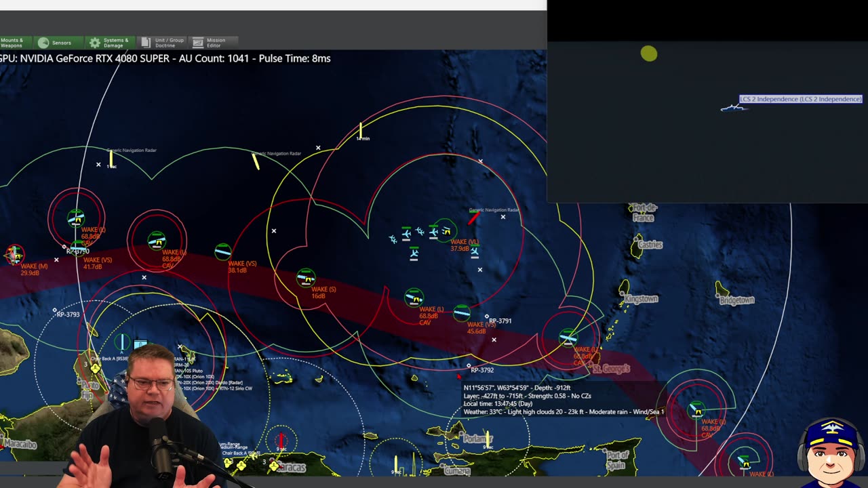Select the LCS 2 Independence label
Screen dimensions: 868x488
point(801,99)
